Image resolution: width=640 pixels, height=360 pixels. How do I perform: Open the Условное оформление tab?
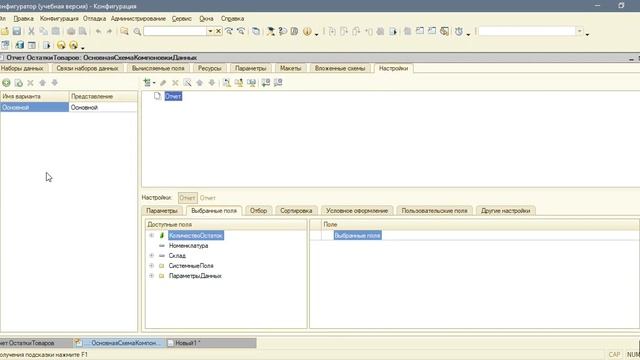[357, 211]
